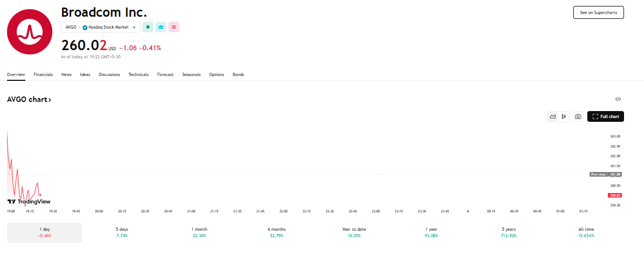Viewport: 644px width, 255px height.
Task: Go to the Bonds tab
Action: coord(238,74)
